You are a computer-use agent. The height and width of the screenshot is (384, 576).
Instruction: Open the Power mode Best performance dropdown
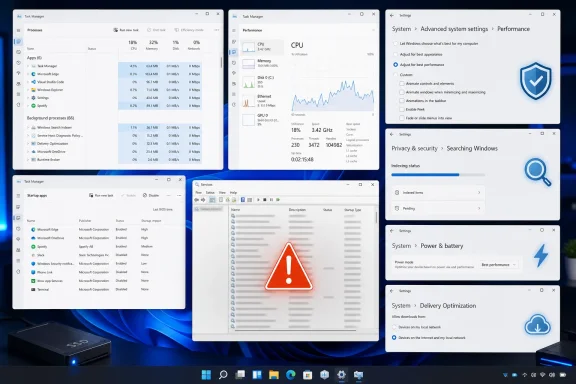[498, 265]
